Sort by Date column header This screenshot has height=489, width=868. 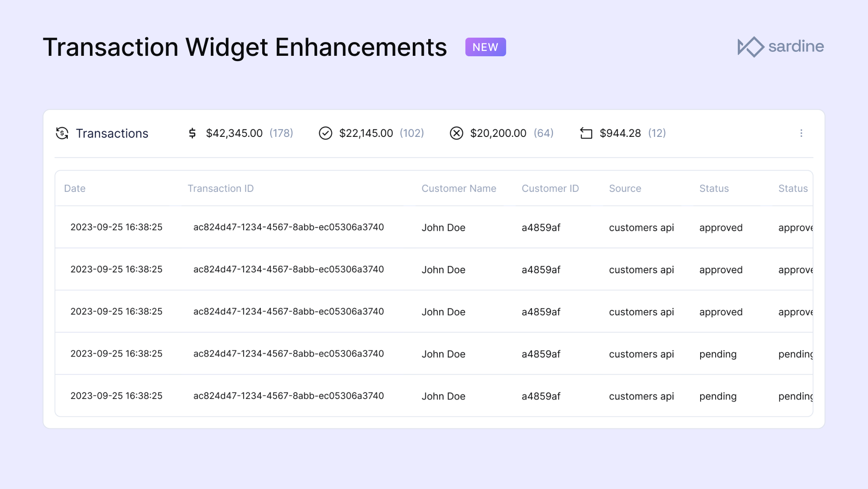[75, 189]
